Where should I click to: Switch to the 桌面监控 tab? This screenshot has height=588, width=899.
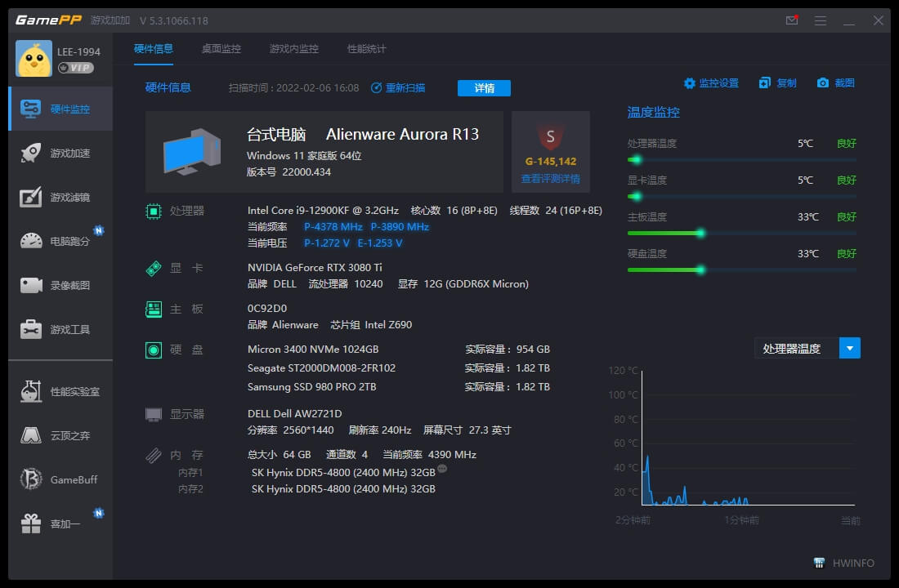click(221, 49)
